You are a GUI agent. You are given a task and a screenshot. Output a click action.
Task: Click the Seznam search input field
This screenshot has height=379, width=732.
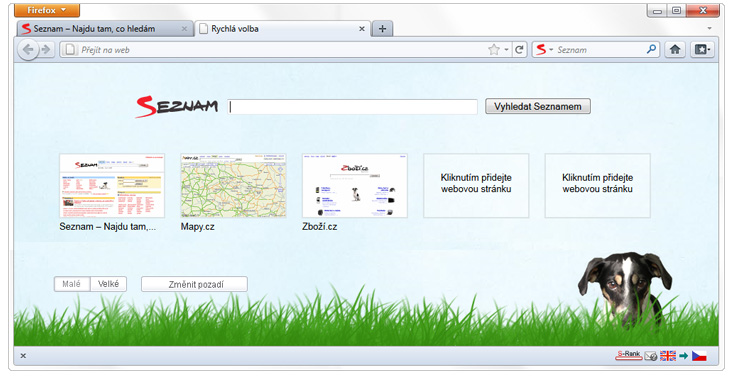pyautogui.click(x=352, y=107)
